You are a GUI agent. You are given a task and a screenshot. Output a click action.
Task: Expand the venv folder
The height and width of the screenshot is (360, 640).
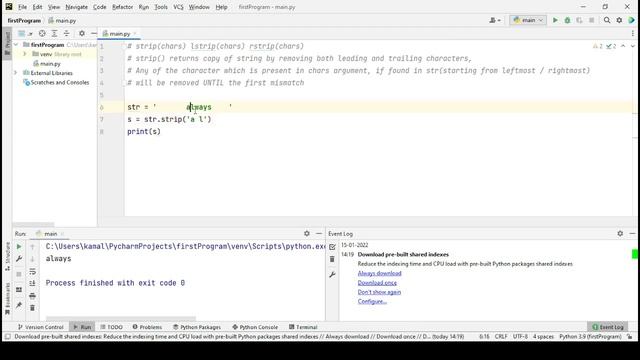[24, 54]
